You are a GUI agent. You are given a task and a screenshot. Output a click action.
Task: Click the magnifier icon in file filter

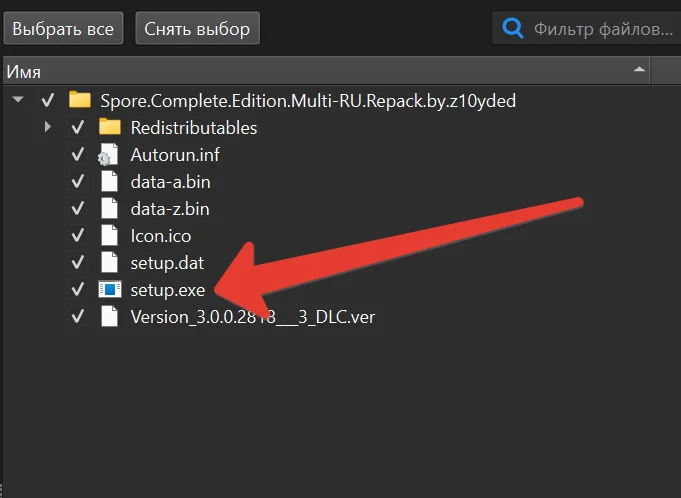(513, 28)
